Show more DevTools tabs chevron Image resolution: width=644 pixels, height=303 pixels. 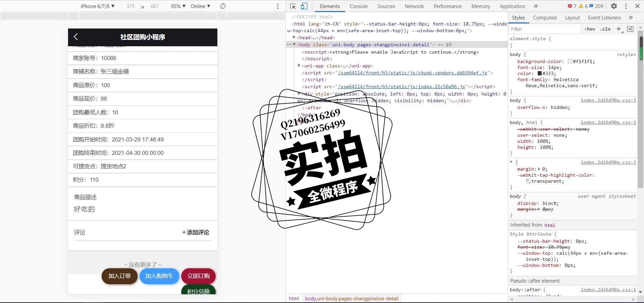pos(536,6)
